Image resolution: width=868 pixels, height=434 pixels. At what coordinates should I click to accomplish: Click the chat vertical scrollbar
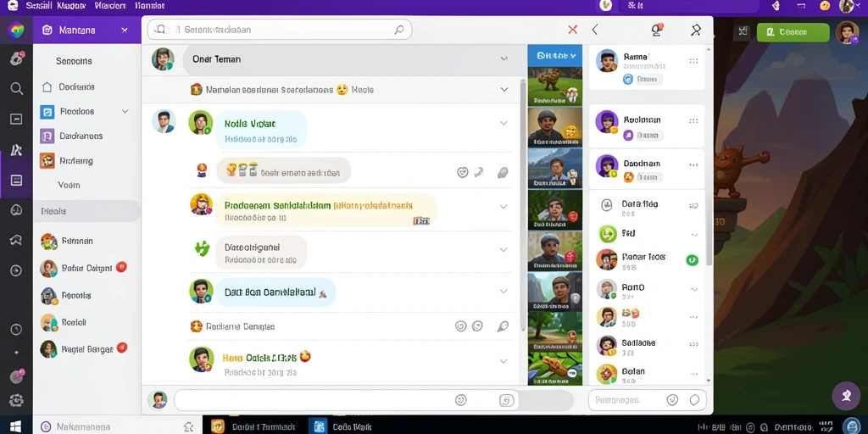(522, 205)
